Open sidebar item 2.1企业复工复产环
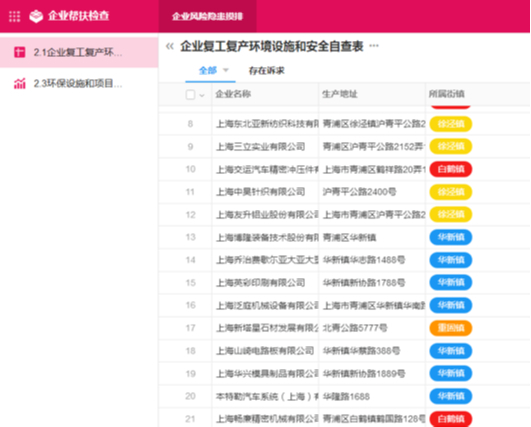This screenshot has width=531, height=427. 79,52
